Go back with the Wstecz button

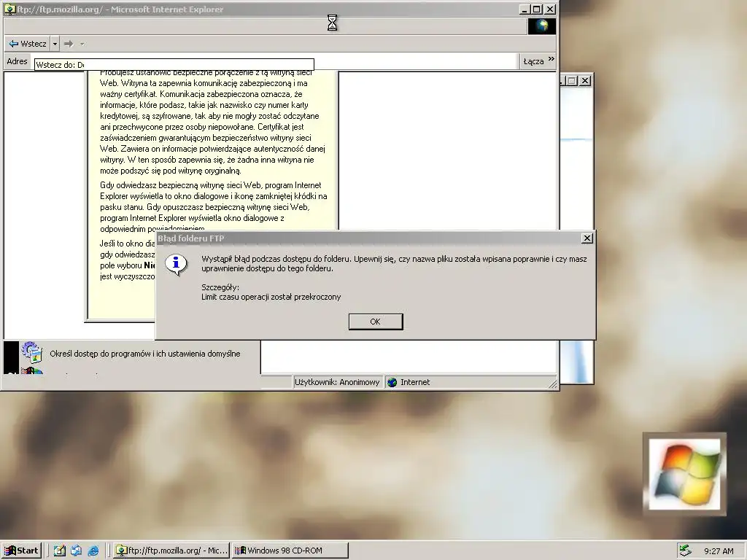28,44
